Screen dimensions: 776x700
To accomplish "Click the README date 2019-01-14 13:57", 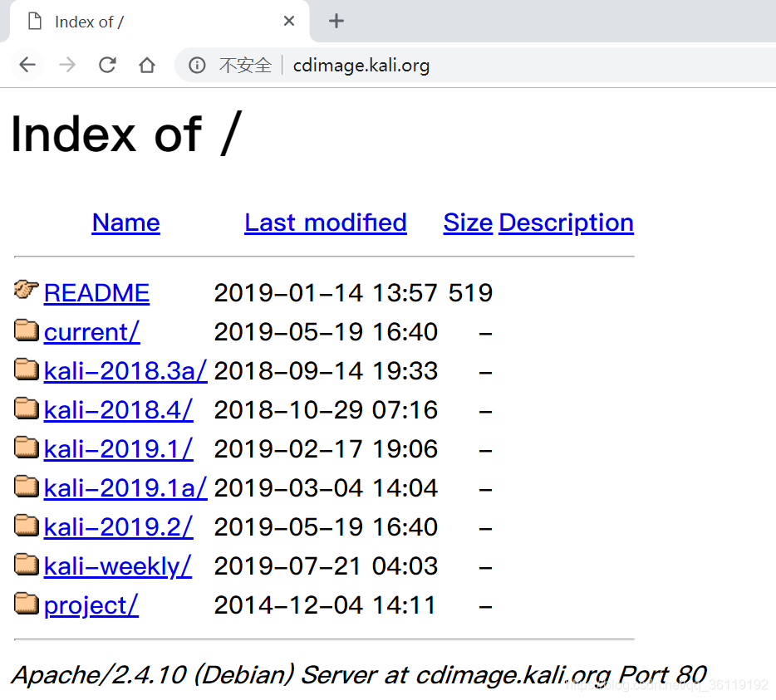I will [x=326, y=293].
